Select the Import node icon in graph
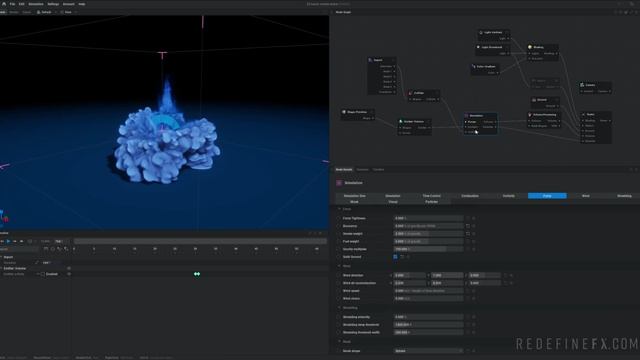The image size is (640, 360). tap(371, 60)
